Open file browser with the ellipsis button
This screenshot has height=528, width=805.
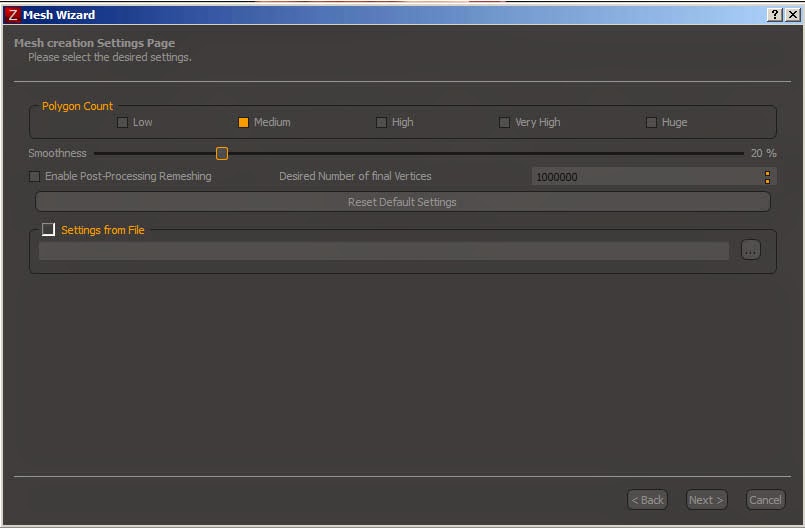(751, 250)
